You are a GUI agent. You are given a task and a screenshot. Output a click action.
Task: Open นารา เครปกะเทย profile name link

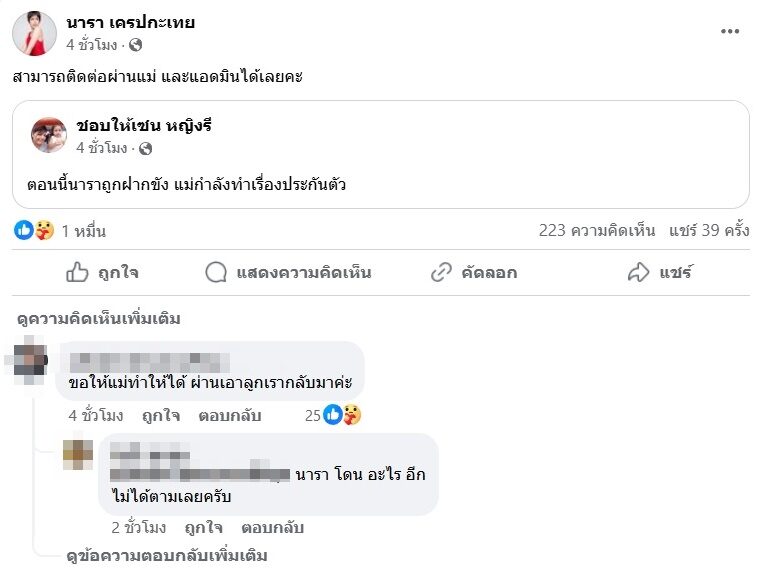[x=131, y=23]
